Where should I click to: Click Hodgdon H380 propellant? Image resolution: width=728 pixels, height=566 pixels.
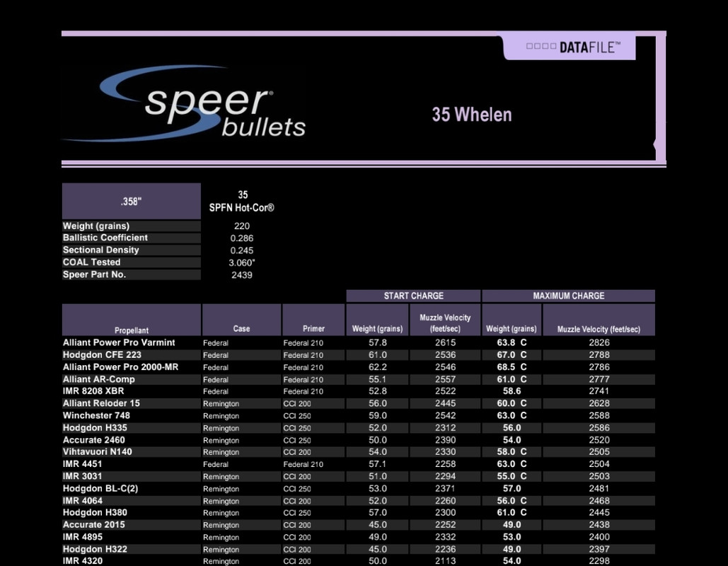95,513
